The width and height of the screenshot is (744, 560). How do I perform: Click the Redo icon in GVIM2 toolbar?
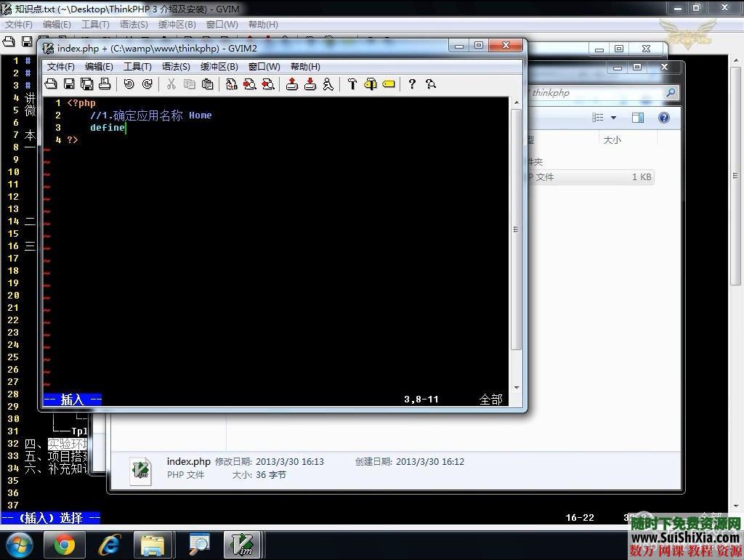point(147,84)
